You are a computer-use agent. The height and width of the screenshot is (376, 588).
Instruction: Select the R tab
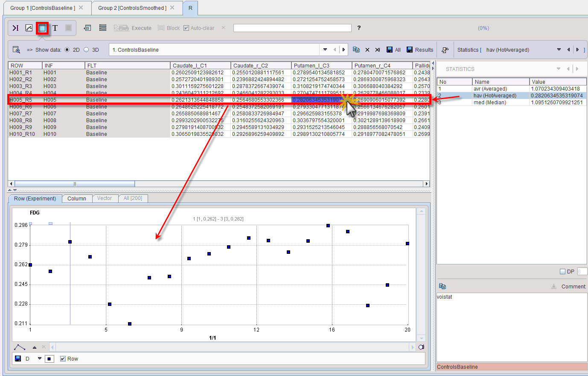[190, 8]
